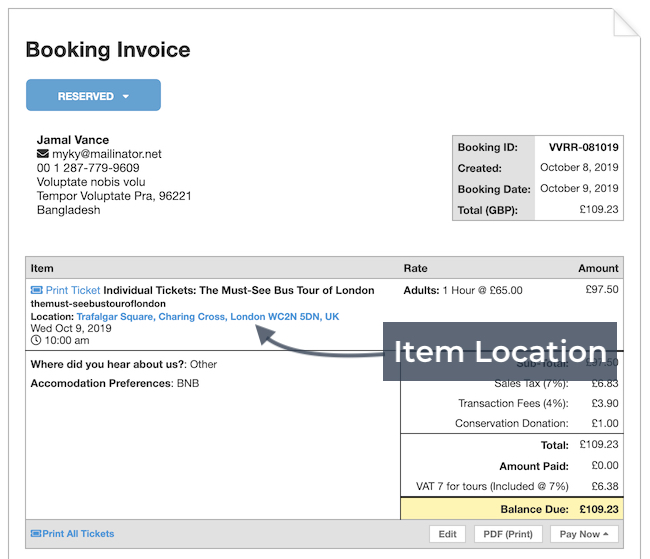Select phone number 00 1 287-779-9609
Screen dimensions: 650x559
coord(88,168)
